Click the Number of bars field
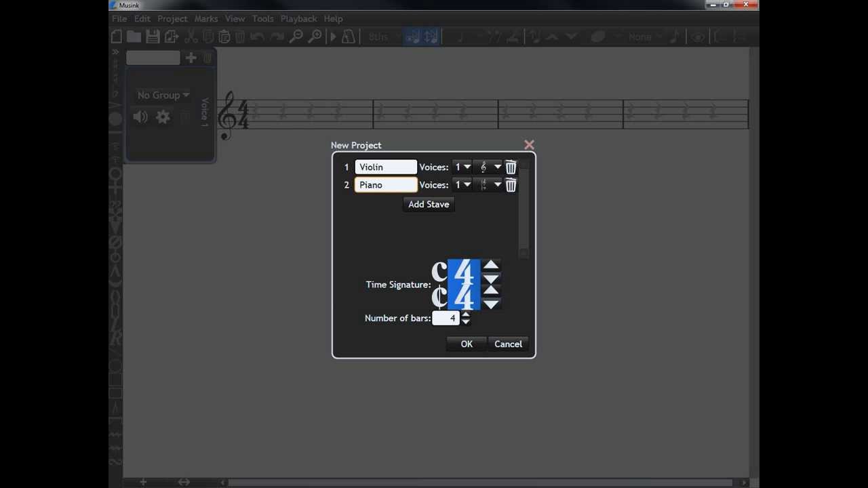The width and height of the screenshot is (868, 488). 446,318
